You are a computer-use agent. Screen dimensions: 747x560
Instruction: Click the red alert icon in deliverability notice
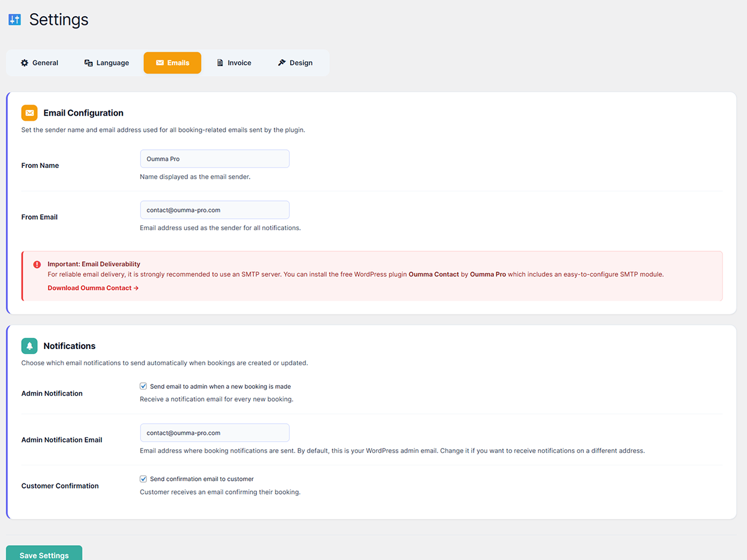(37, 264)
